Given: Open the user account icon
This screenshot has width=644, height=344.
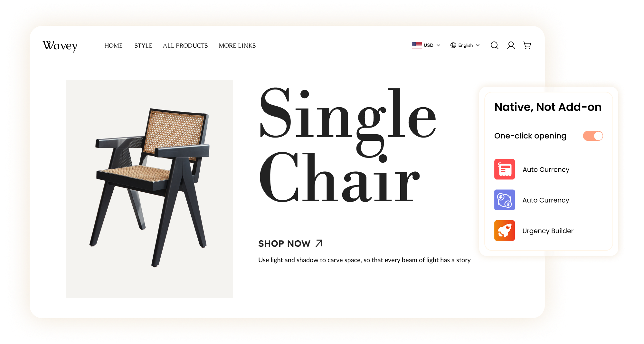Looking at the screenshot, I should point(511,45).
